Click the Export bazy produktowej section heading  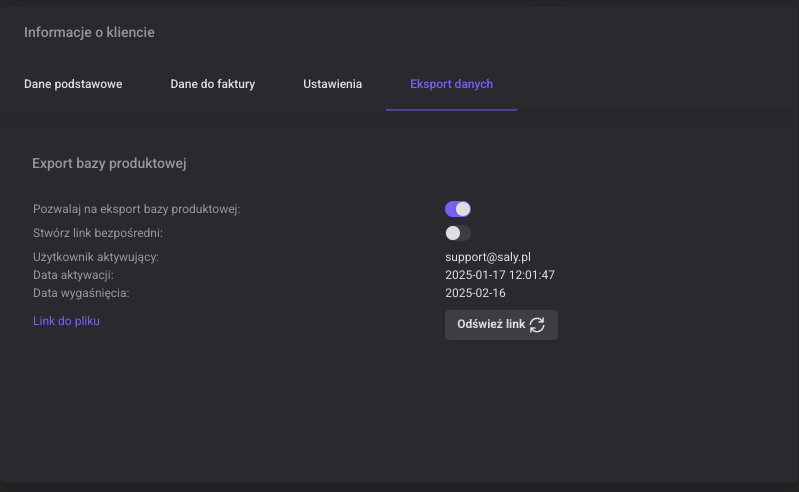(109, 162)
